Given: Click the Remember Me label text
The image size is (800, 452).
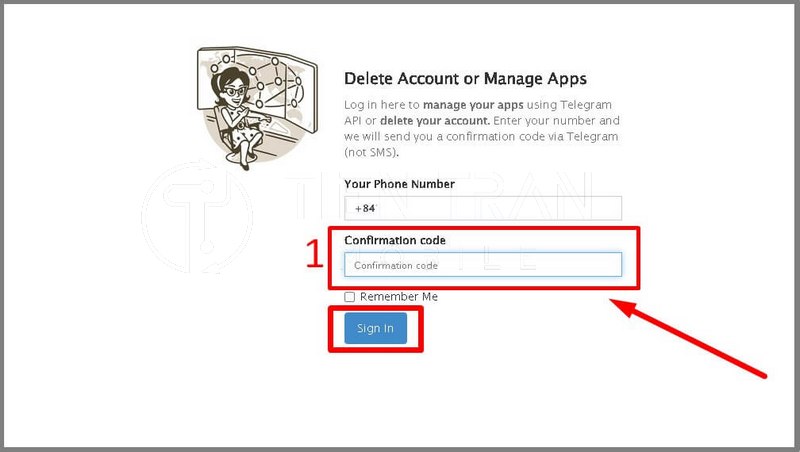Looking at the screenshot, I should (399, 297).
